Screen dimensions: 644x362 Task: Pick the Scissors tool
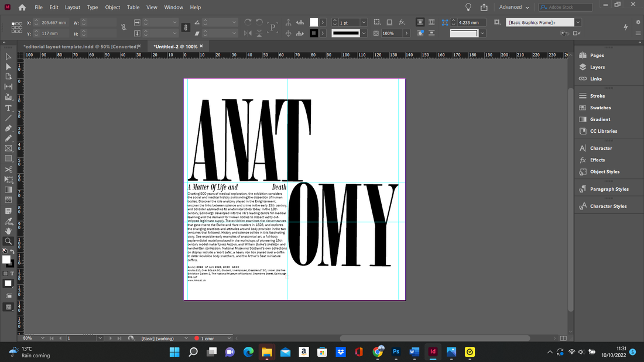[8, 169]
